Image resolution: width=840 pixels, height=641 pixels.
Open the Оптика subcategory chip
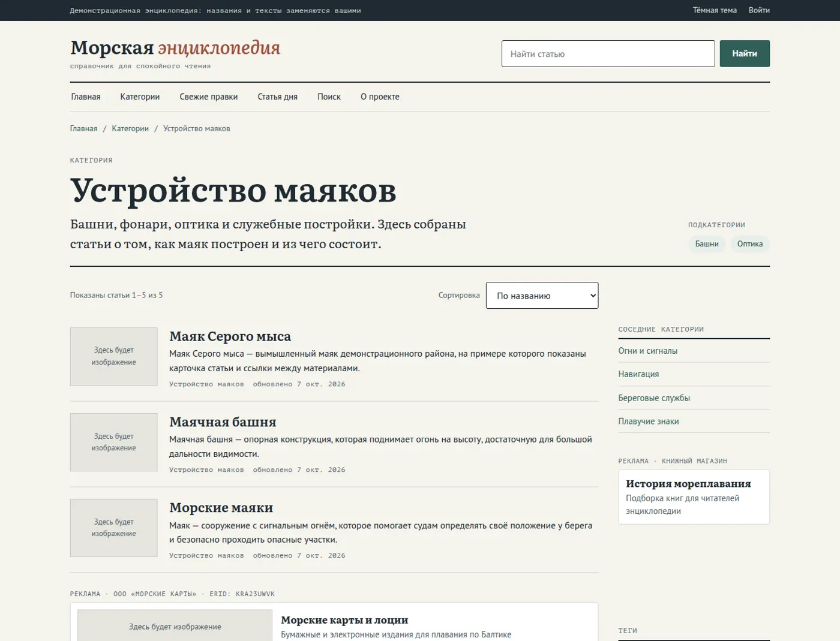[x=750, y=244]
